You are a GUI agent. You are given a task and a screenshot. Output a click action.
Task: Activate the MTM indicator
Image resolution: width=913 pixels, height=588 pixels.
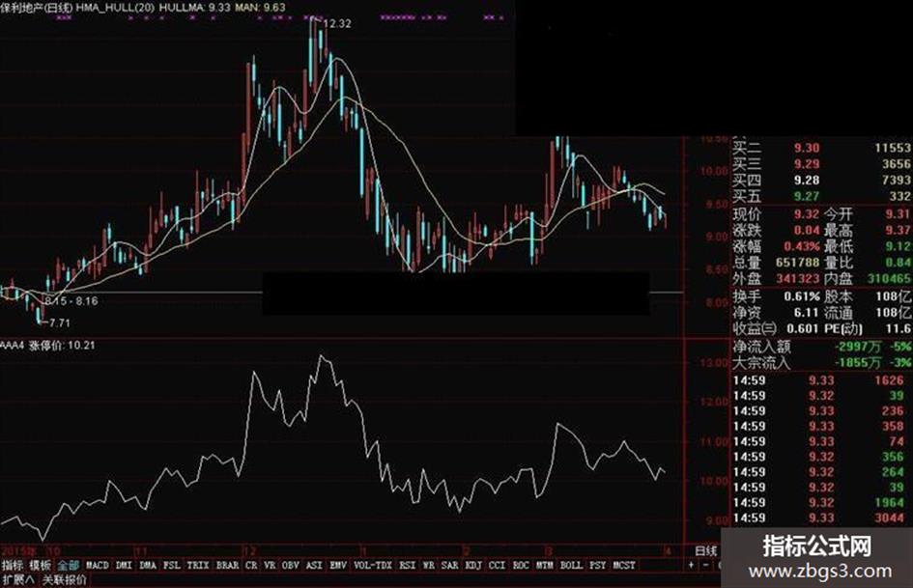tap(545, 565)
